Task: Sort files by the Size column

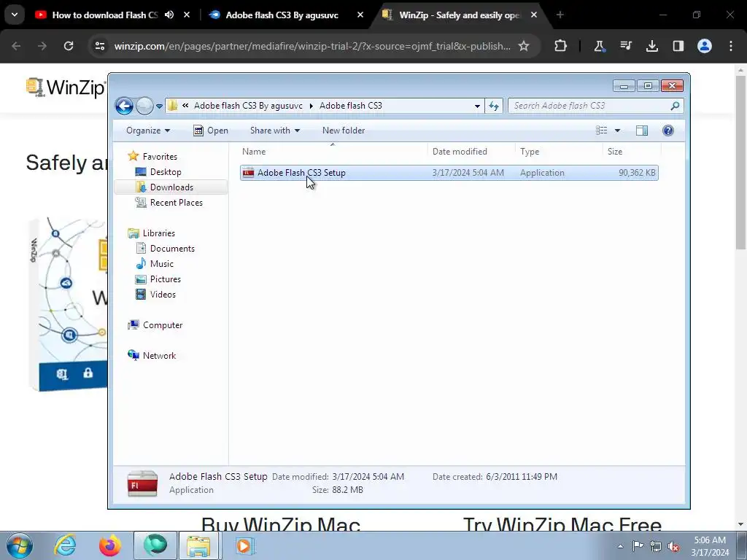Action: tap(632, 152)
